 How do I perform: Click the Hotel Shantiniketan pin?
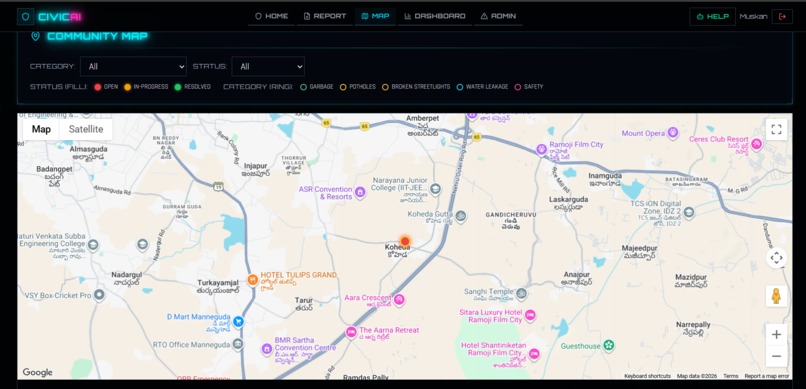point(534,353)
